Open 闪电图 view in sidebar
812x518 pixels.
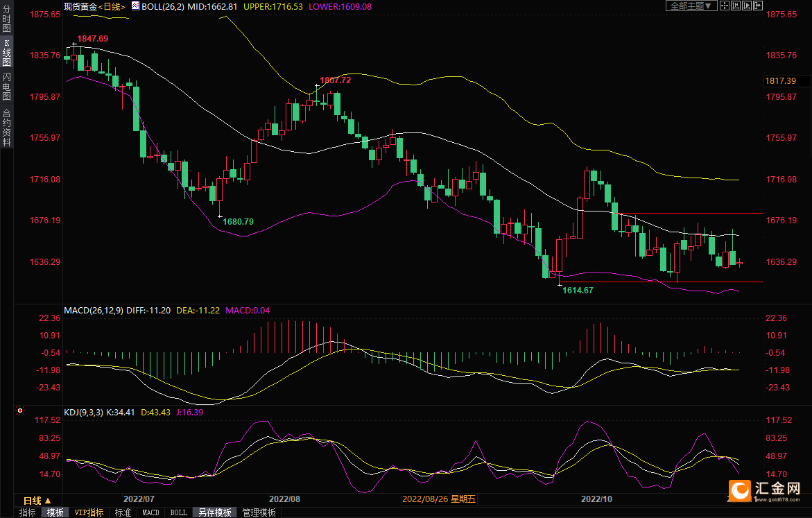coord(6,86)
